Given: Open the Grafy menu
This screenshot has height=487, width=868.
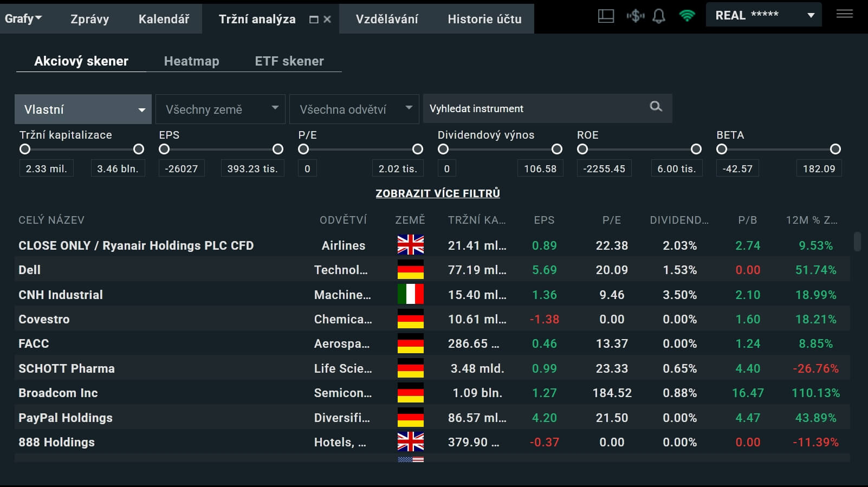Looking at the screenshot, I should (23, 18).
